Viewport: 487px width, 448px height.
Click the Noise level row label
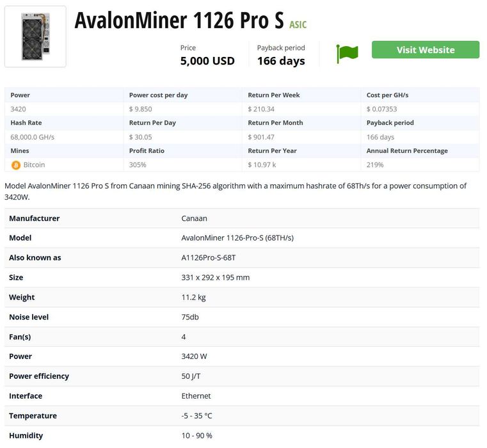[x=29, y=317]
